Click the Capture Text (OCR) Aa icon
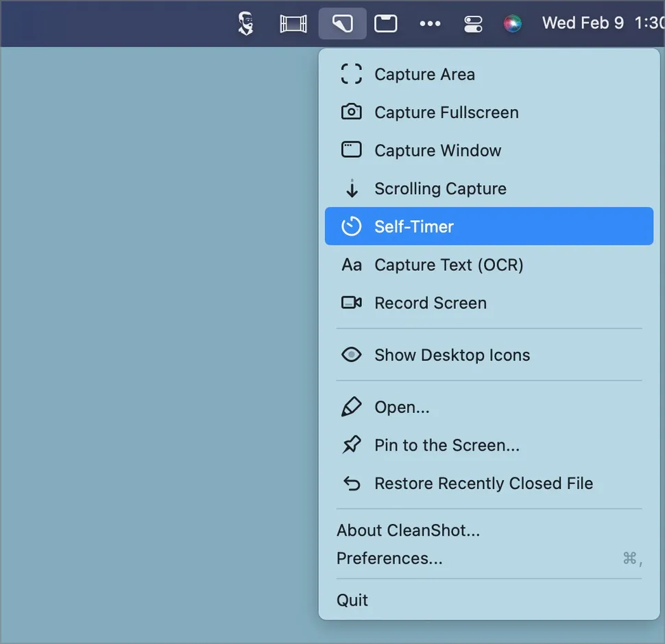Viewport: 665px width, 644px height. 351,265
